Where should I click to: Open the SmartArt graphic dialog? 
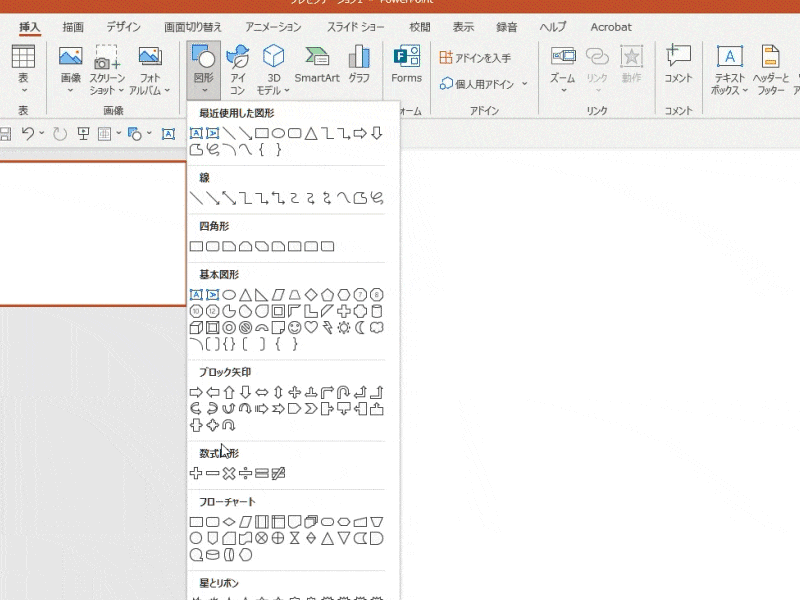(317, 65)
